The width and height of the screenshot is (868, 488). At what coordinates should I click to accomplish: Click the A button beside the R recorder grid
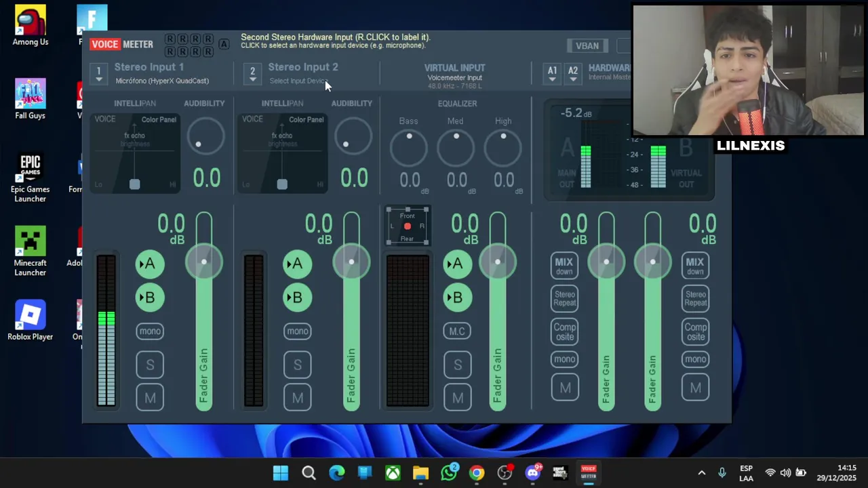[224, 45]
